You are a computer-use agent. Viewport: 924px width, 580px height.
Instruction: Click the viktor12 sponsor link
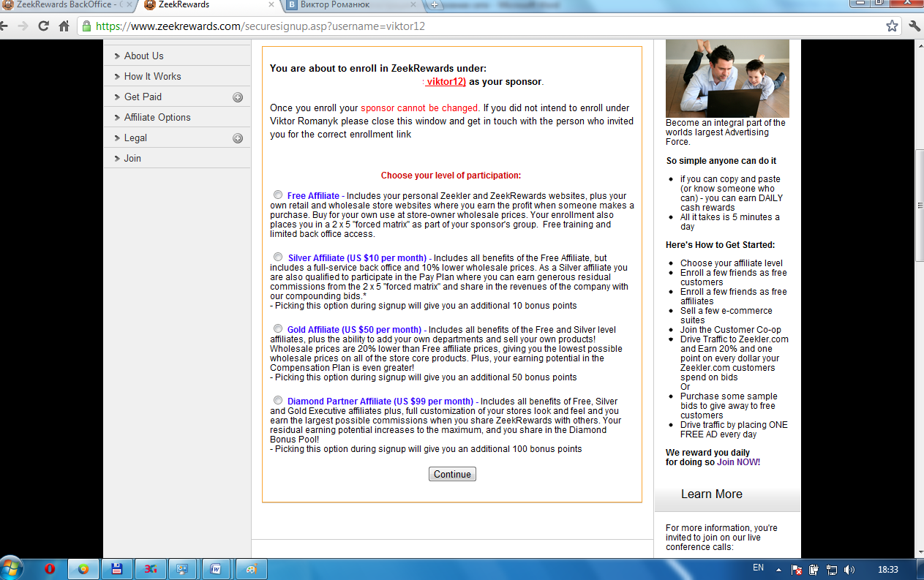[x=446, y=82]
